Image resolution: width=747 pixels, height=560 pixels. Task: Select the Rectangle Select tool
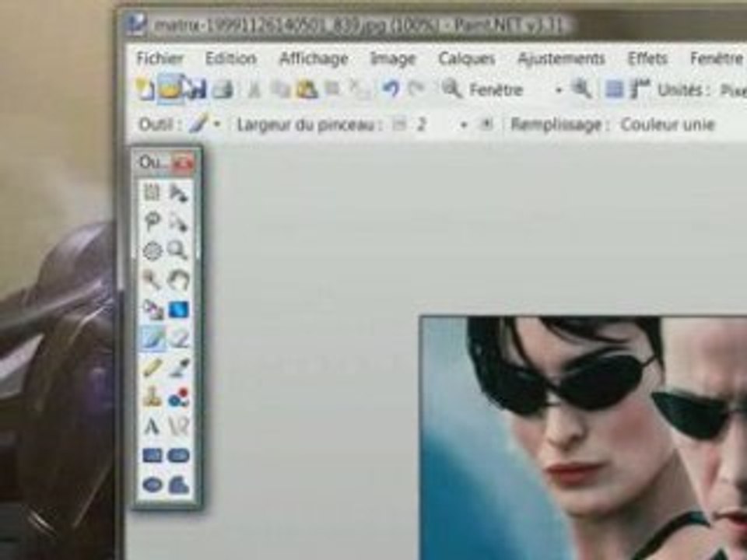pyautogui.click(x=152, y=192)
